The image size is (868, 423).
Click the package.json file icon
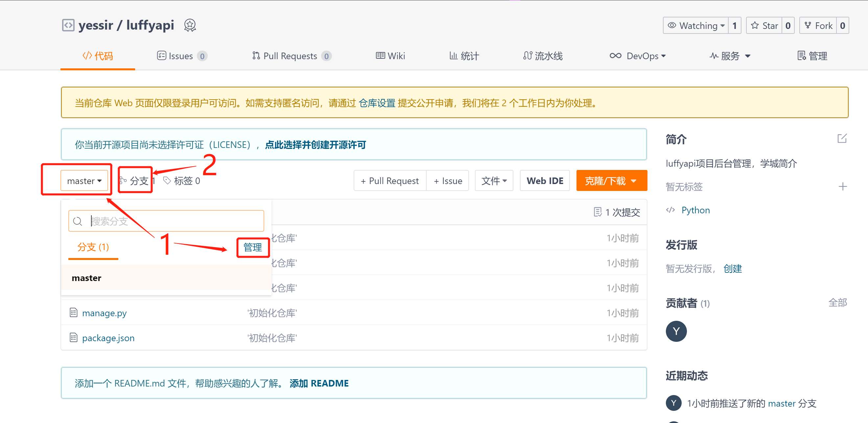(74, 338)
